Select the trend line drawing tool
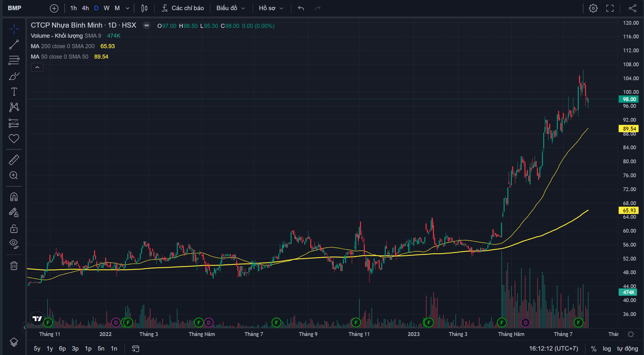 click(14, 45)
